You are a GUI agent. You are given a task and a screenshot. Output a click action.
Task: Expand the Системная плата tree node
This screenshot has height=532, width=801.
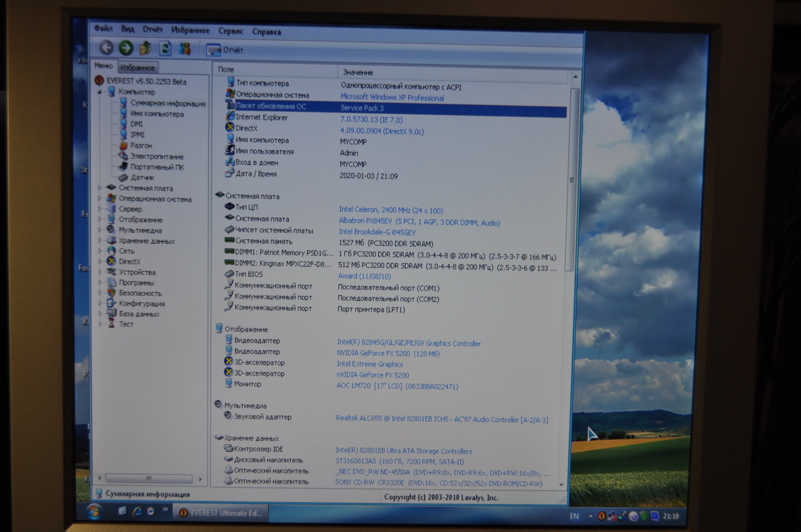[100, 188]
